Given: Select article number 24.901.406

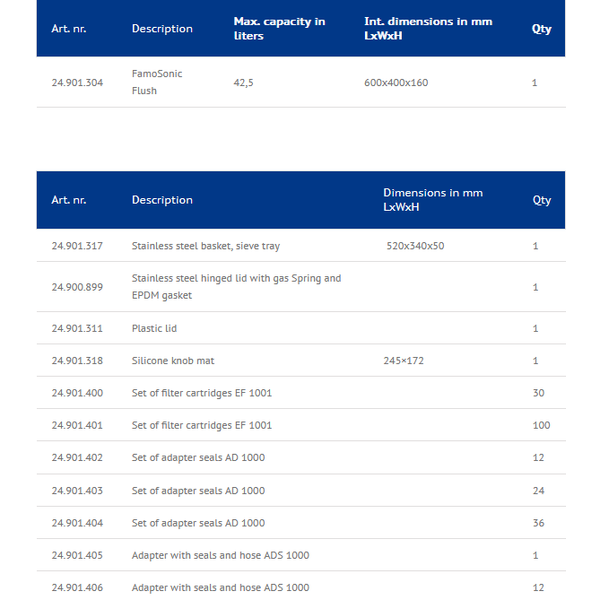Looking at the screenshot, I should tap(77, 587).
